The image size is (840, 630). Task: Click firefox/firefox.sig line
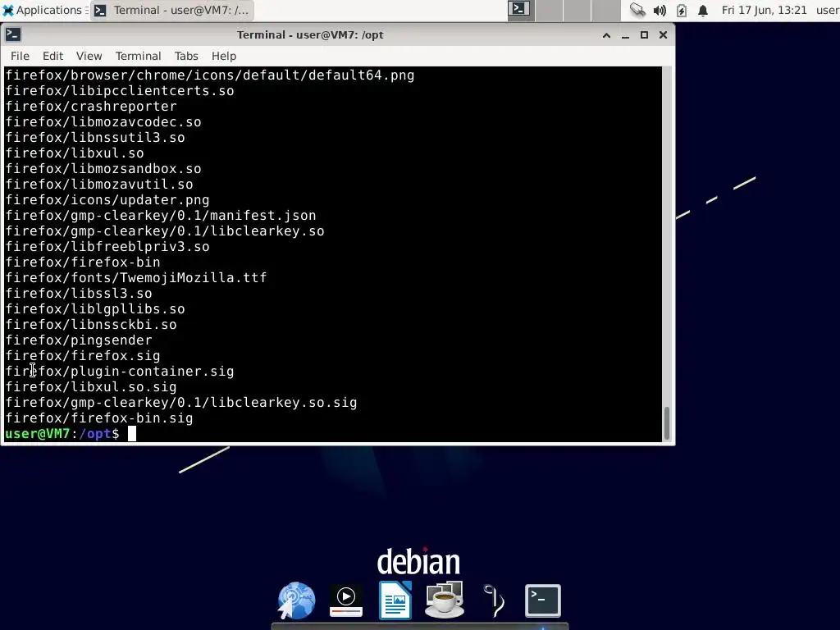pos(83,356)
